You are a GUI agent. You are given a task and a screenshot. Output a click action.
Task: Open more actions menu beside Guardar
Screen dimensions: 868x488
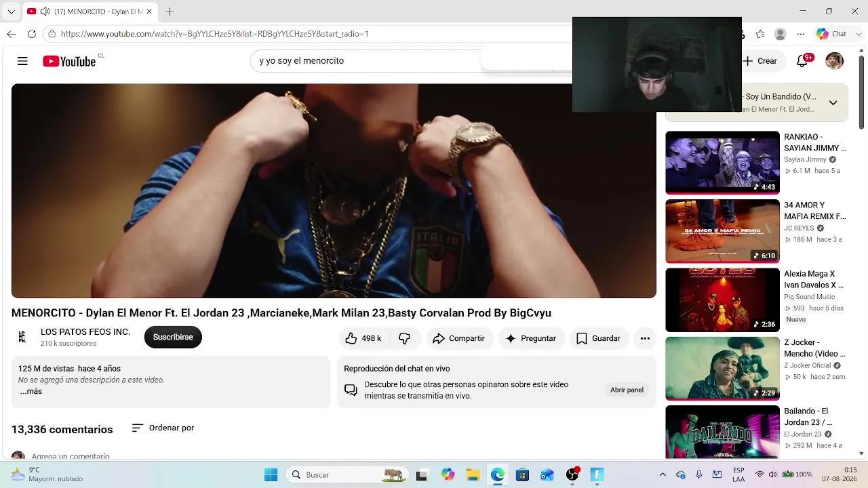[x=645, y=338]
